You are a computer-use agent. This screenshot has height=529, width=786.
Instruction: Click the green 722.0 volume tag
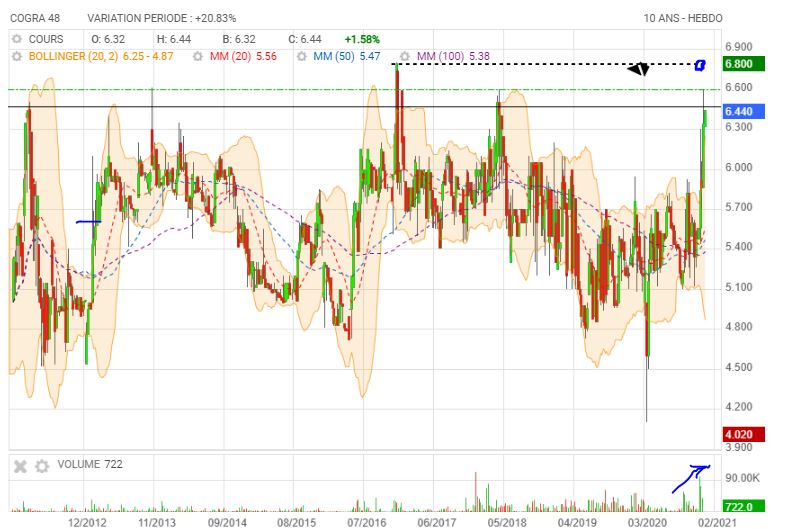744,506
